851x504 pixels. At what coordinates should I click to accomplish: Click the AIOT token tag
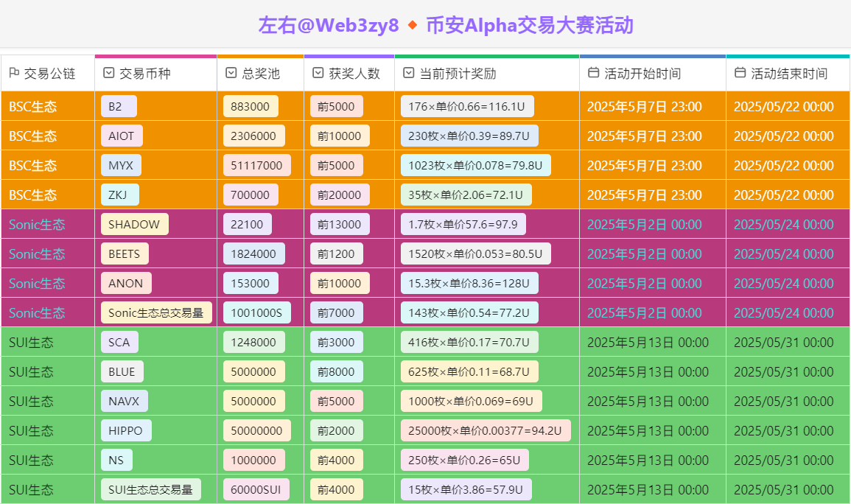[122, 136]
